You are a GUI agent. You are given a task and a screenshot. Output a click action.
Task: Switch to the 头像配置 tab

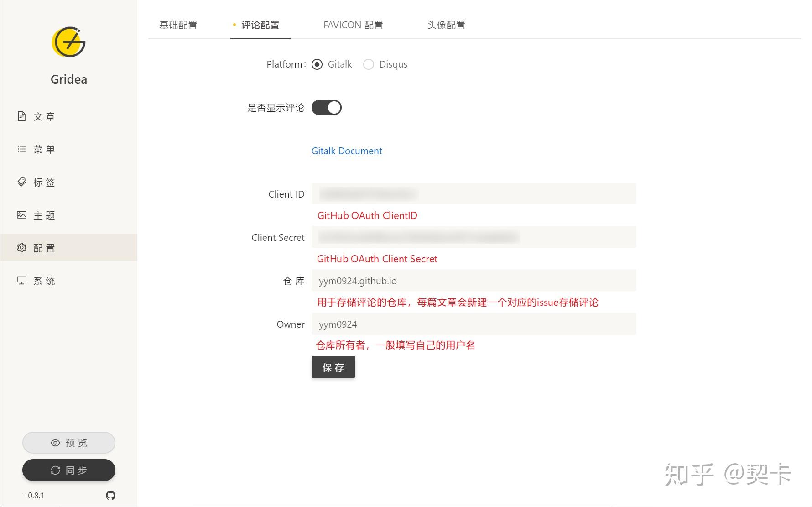pyautogui.click(x=446, y=25)
